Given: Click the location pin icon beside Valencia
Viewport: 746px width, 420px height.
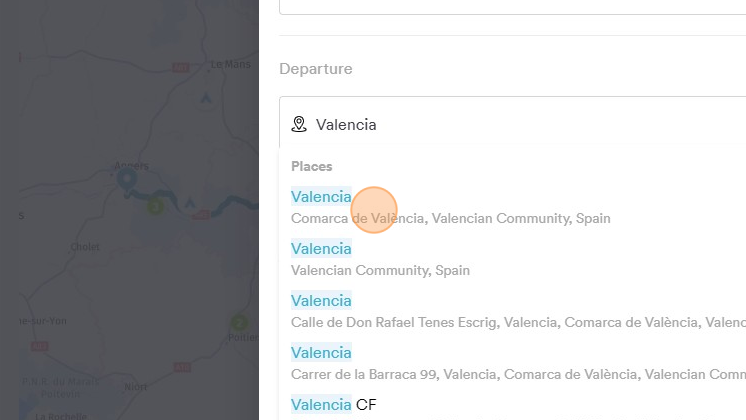Looking at the screenshot, I should (x=298, y=125).
